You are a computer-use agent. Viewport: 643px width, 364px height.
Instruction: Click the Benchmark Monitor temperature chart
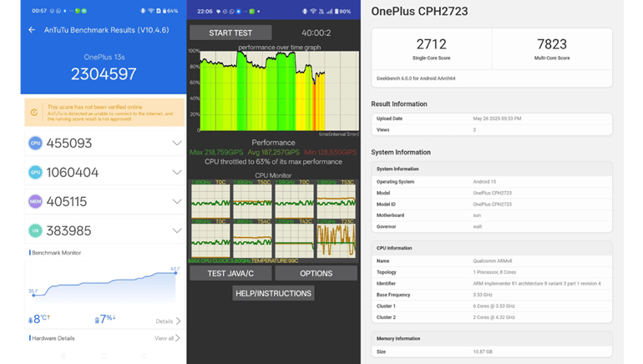tap(104, 284)
